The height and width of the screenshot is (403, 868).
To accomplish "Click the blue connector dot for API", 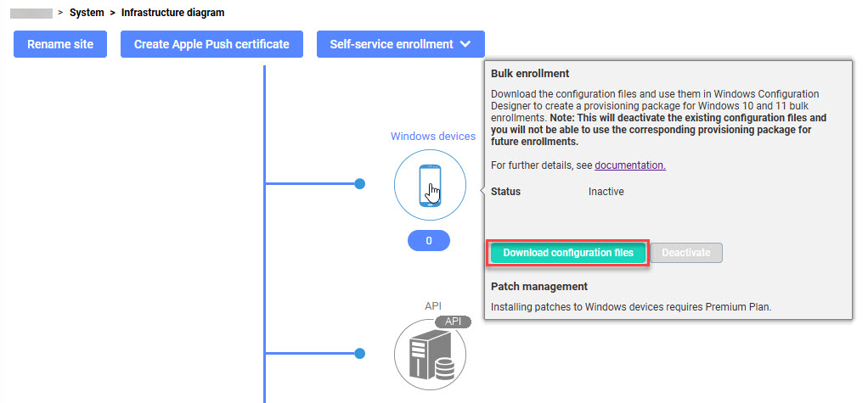I will [x=359, y=353].
